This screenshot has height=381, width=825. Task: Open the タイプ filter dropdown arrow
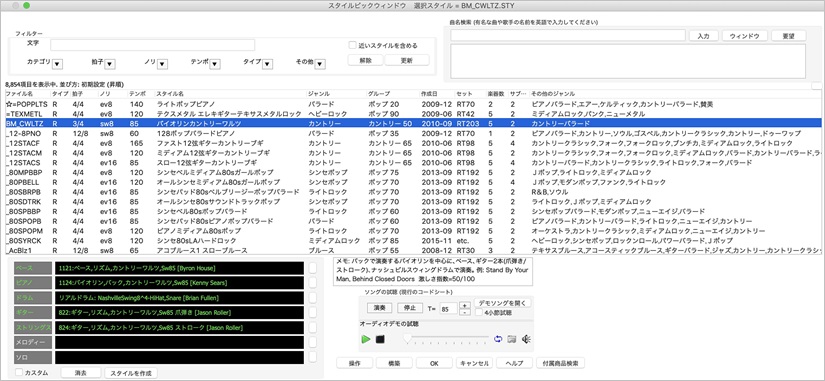click(x=267, y=64)
